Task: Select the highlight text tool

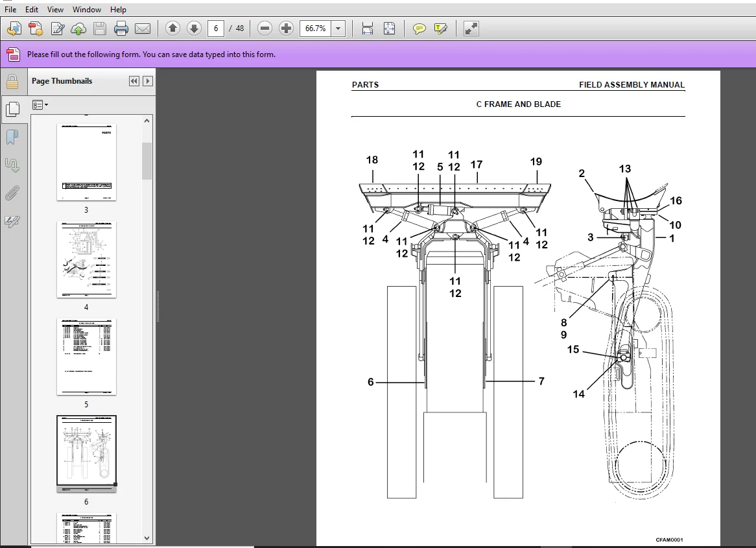Action: (441, 29)
